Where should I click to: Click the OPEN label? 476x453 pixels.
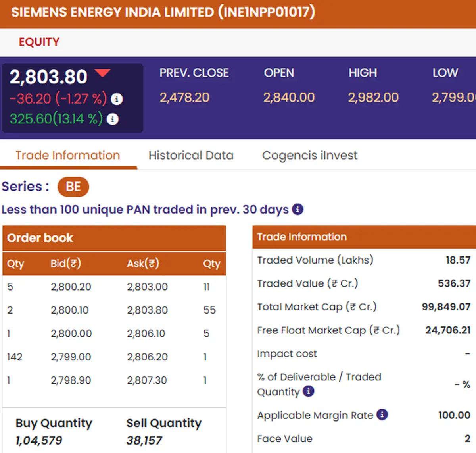point(279,73)
